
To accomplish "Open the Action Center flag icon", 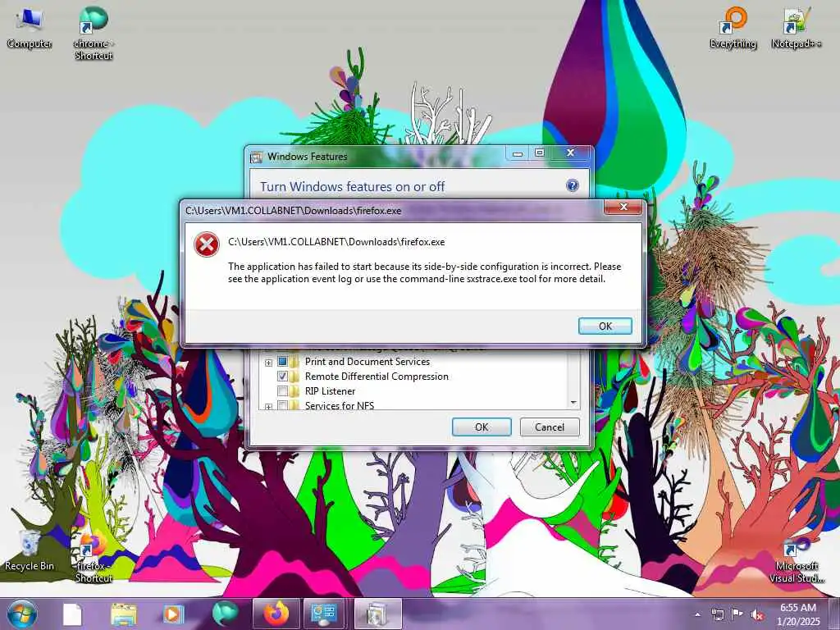I will 737,614.
